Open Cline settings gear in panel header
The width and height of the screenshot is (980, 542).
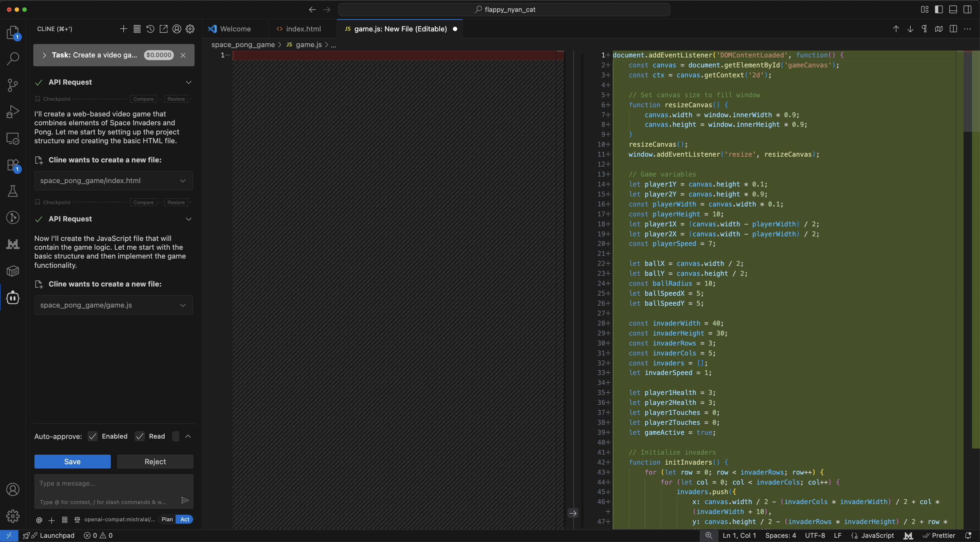190,29
